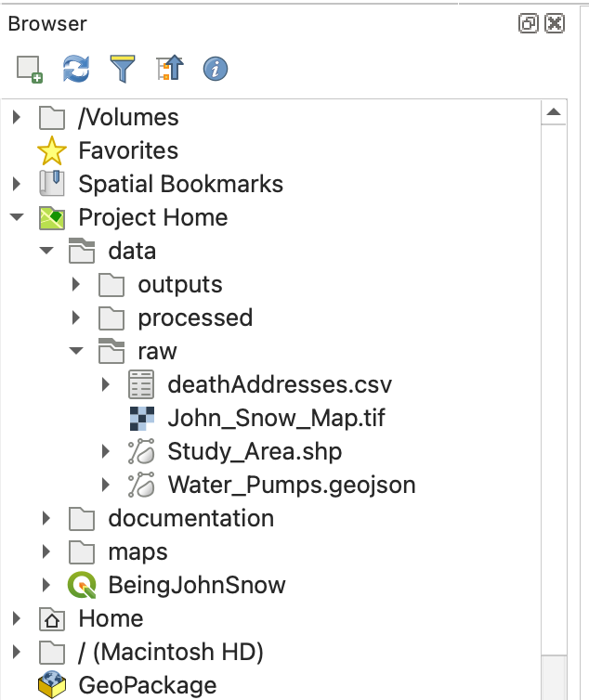Expand the outputs folder
Image resolution: width=589 pixels, height=700 pixels.
tap(76, 284)
